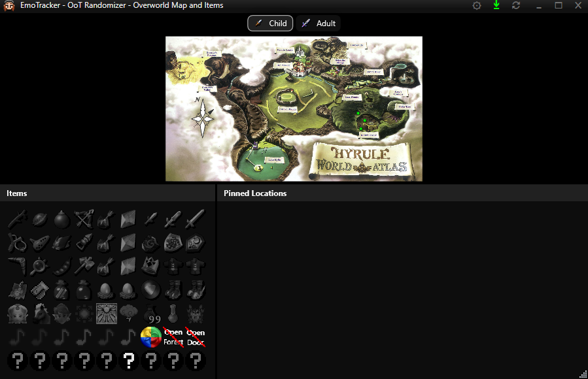The image size is (588, 379).
Task: Switch to the Adult map tab
Action: pos(318,24)
